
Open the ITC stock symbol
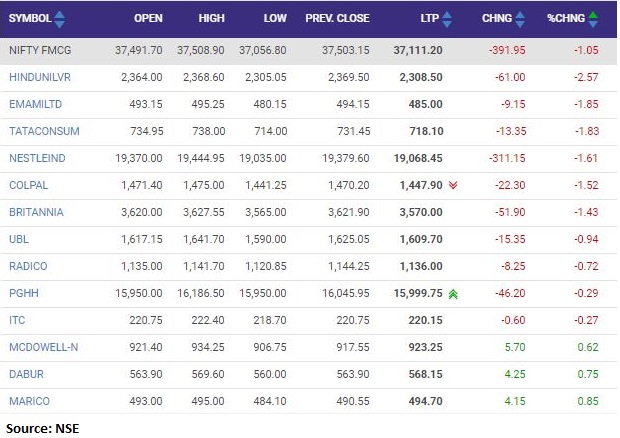tap(16, 320)
